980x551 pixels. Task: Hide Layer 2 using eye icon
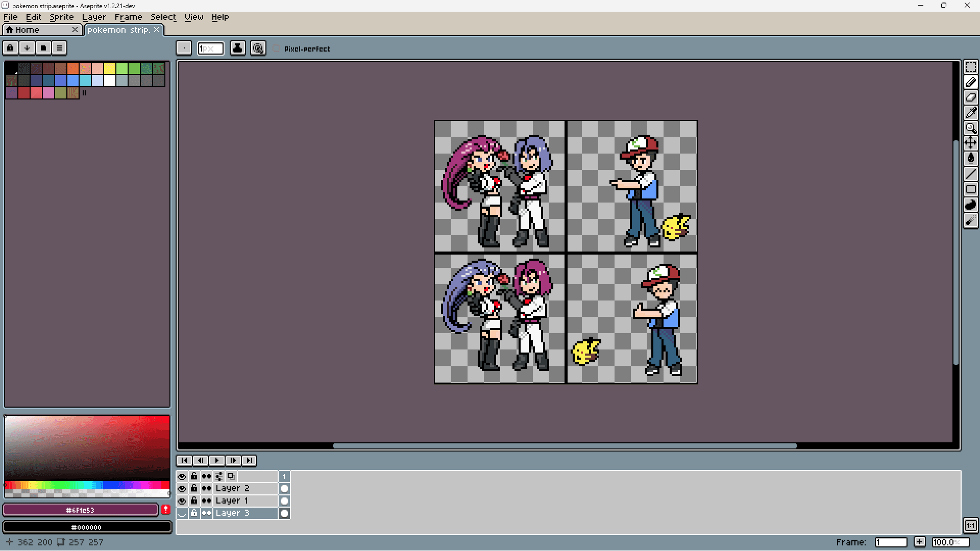click(182, 489)
